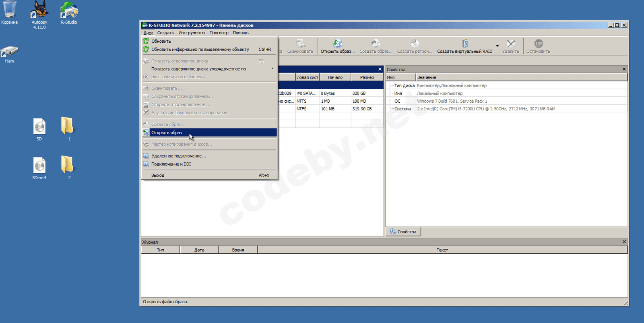
Task: Select the Тип Диска property row
Action: point(507,85)
